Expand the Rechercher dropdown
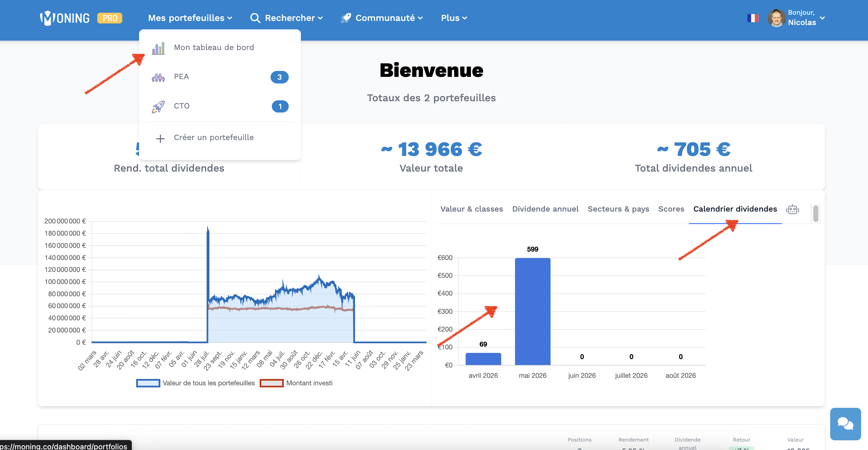The height and width of the screenshot is (450, 868). click(287, 18)
